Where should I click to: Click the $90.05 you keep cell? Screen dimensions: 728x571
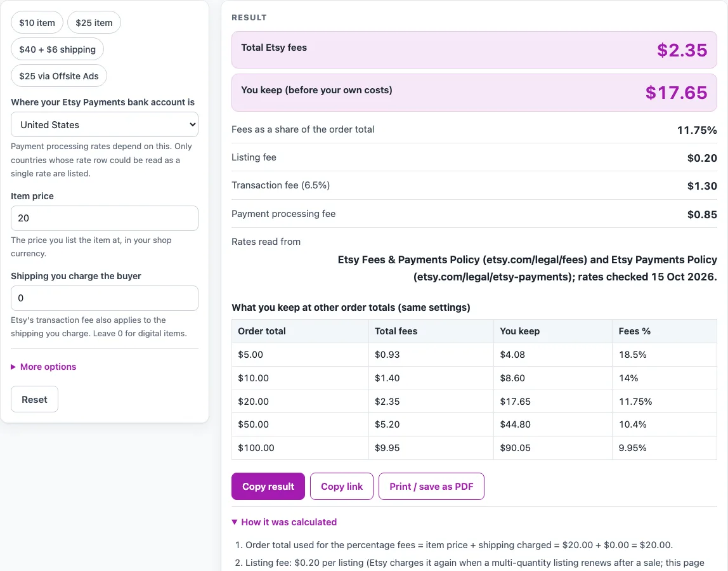[x=553, y=448]
